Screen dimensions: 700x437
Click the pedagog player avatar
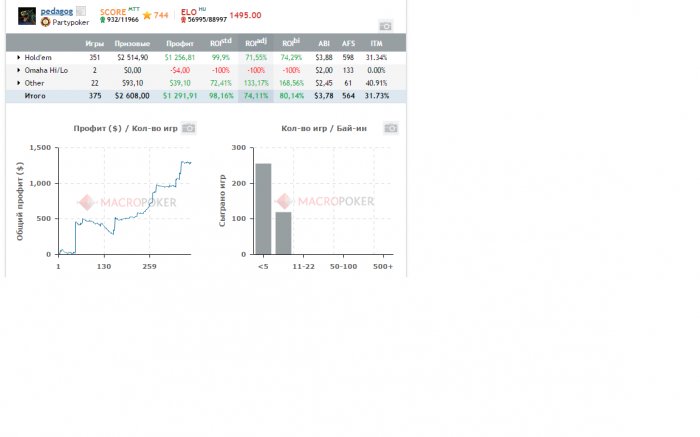(27, 16)
